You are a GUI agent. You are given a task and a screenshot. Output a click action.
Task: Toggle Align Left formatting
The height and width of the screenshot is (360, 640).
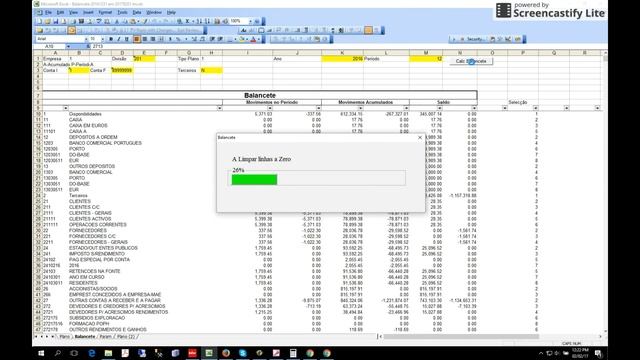coord(137,39)
